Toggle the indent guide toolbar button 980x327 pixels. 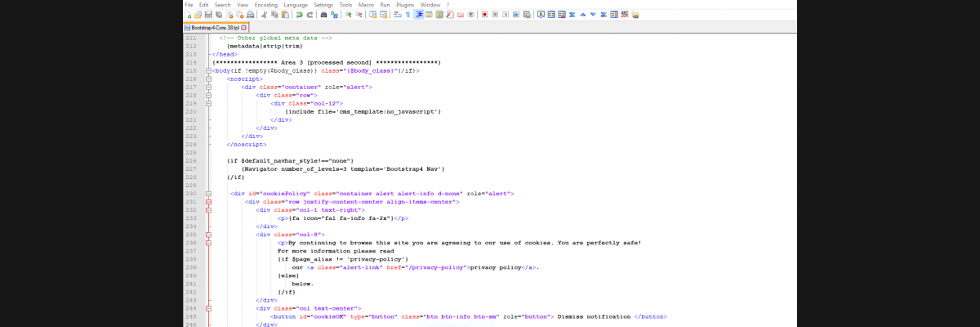(419, 15)
